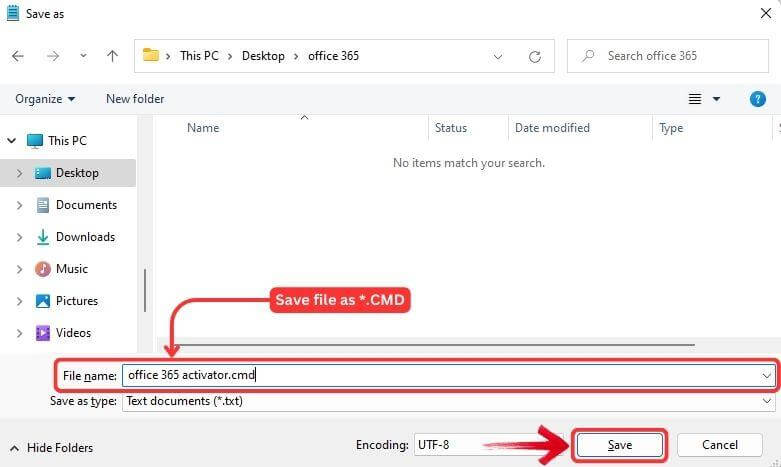Close the Save as dialog
This screenshot has width=781, height=467.
766,13
